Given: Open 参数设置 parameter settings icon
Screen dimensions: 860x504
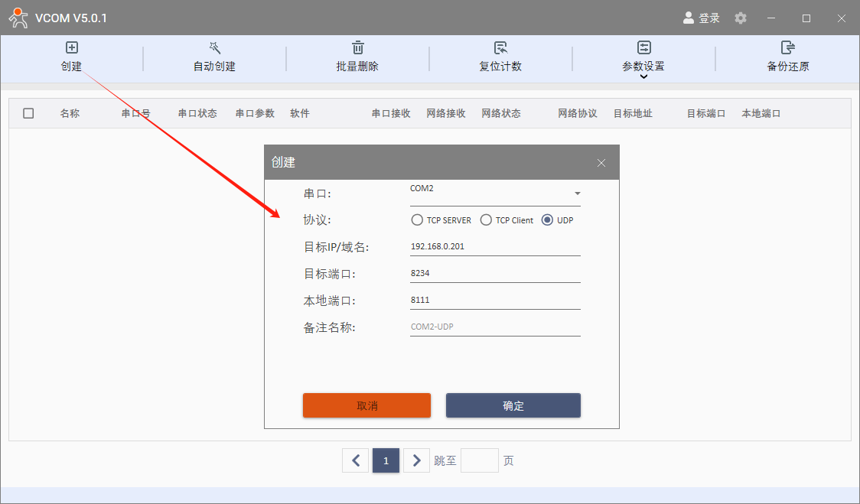Looking at the screenshot, I should [643, 48].
